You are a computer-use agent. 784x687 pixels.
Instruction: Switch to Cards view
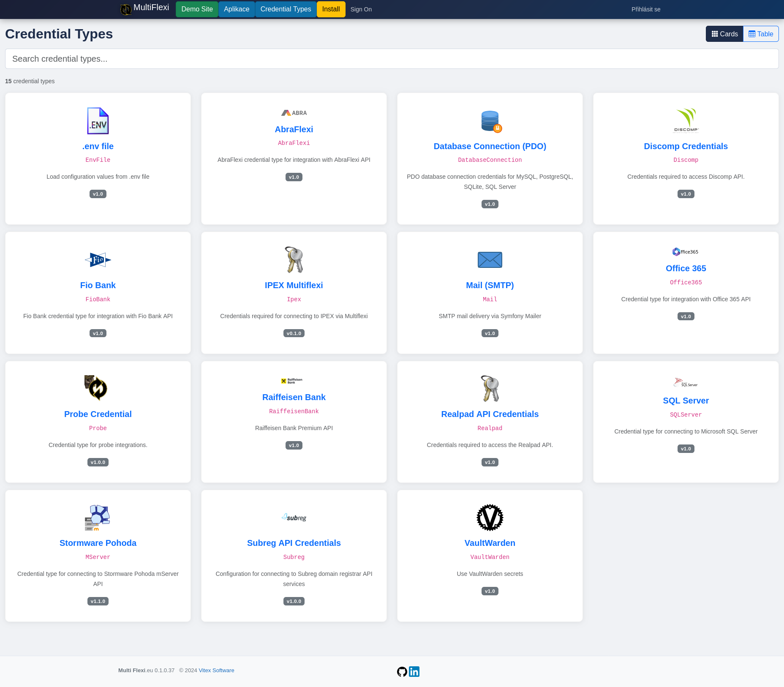pyautogui.click(x=724, y=34)
